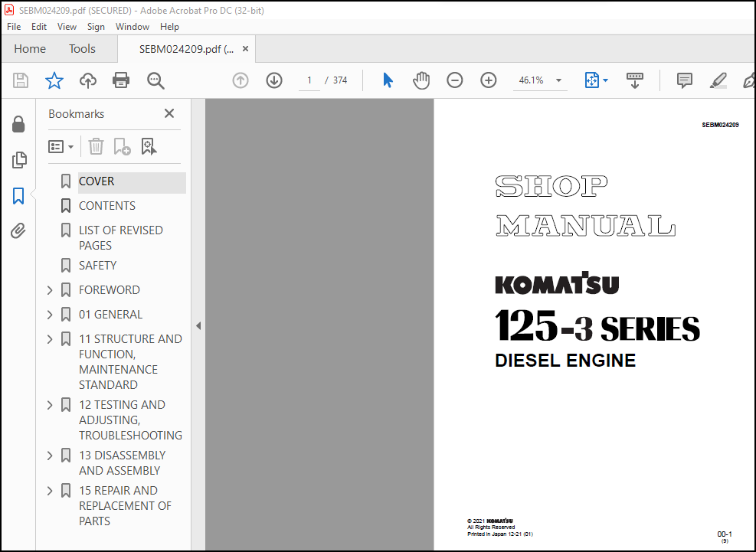The image size is (756, 552).
Task: Open bookmarks options list menu
Action: click(x=61, y=146)
